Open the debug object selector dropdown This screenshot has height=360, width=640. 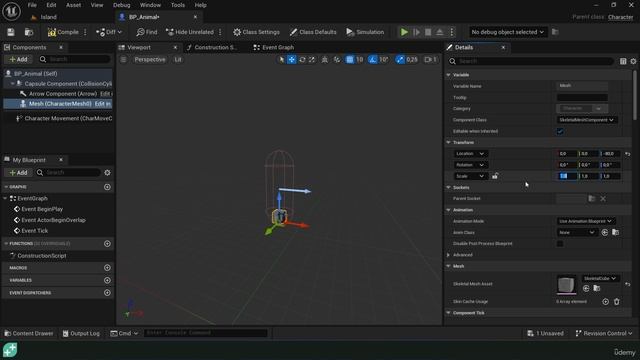pyautogui.click(x=507, y=32)
